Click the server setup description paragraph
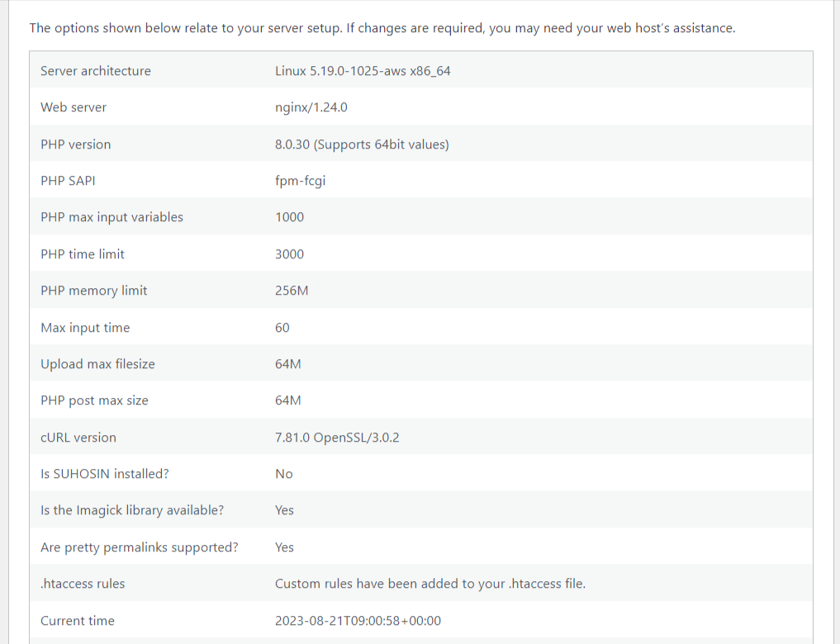 point(382,28)
